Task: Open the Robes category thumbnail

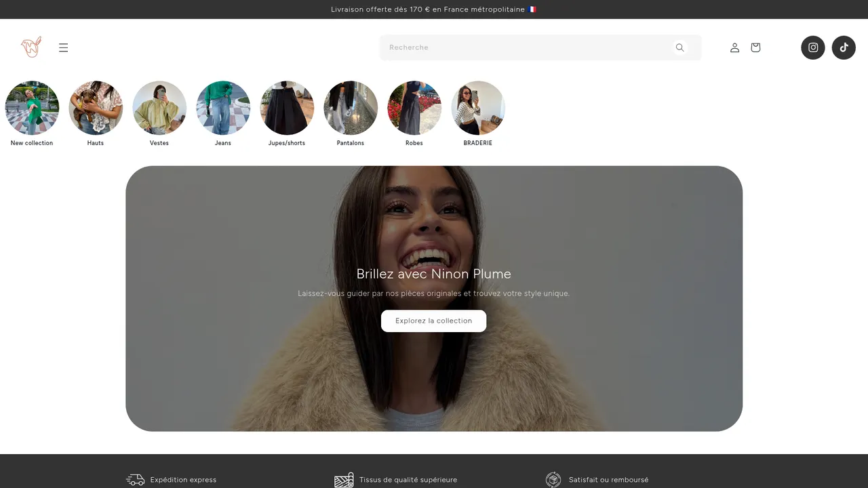Action: coord(414,108)
